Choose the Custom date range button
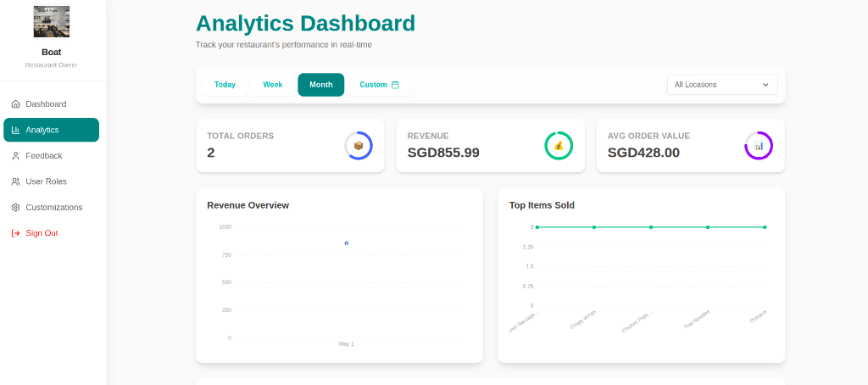This screenshot has height=385, width=868. click(x=379, y=85)
